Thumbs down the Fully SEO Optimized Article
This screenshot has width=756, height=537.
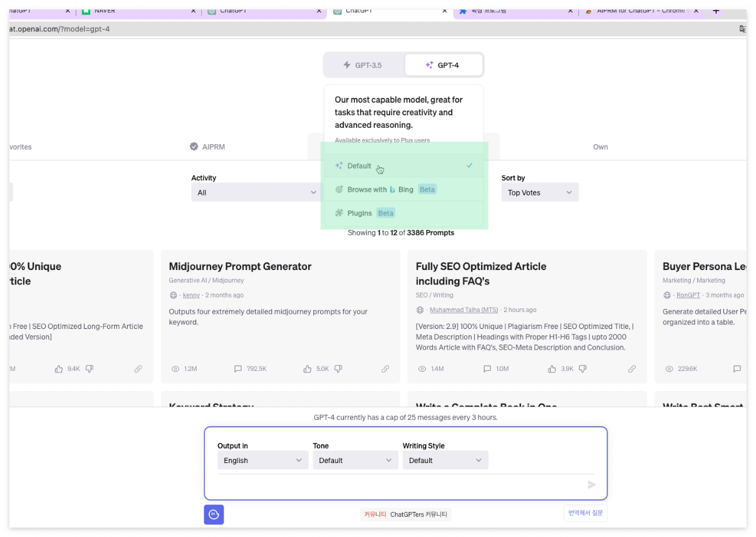583,369
